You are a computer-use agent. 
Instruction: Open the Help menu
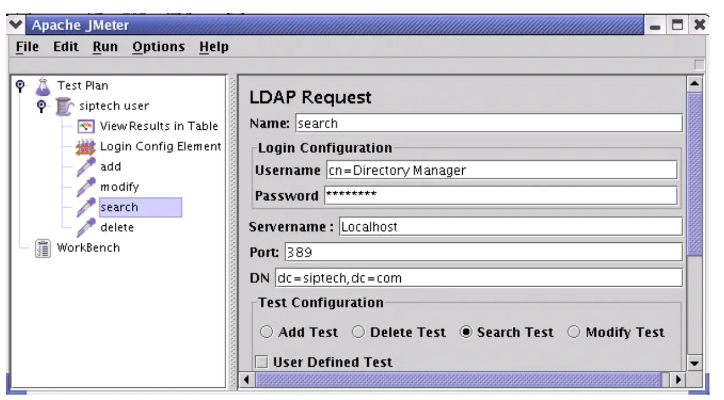click(214, 47)
